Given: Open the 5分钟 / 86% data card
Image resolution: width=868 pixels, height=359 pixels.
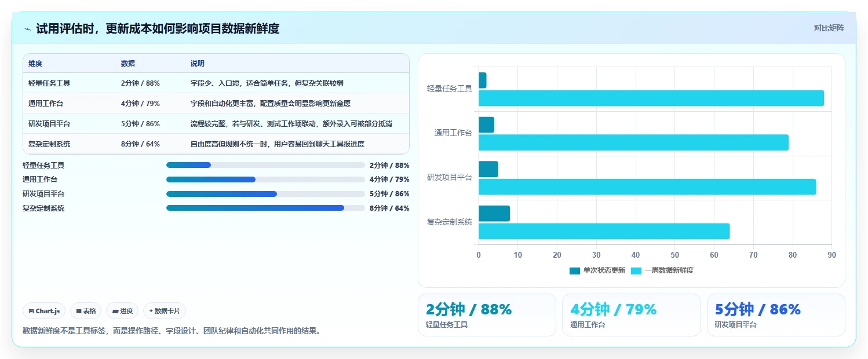Looking at the screenshot, I should (776, 315).
